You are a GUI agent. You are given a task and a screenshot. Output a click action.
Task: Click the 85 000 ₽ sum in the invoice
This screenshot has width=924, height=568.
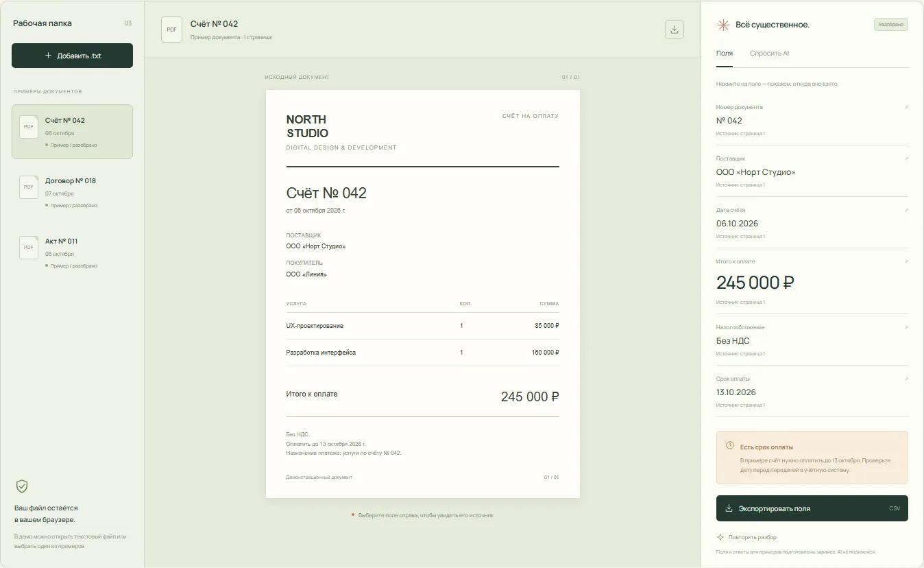(547, 326)
